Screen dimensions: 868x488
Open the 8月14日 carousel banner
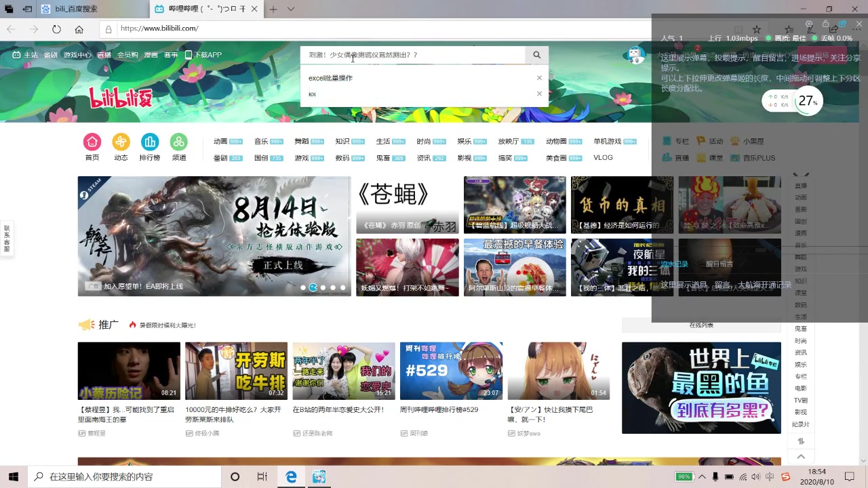pyautogui.click(x=214, y=236)
